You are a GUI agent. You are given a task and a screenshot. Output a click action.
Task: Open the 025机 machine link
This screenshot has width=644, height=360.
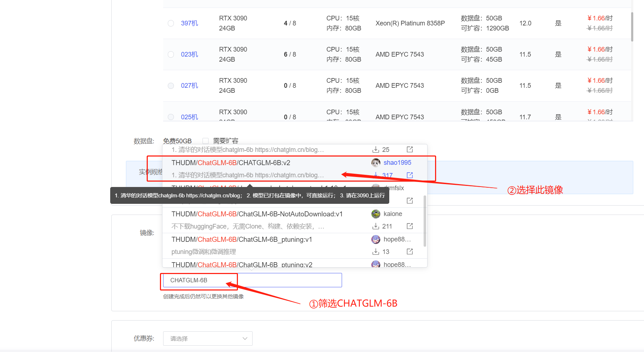[190, 117]
